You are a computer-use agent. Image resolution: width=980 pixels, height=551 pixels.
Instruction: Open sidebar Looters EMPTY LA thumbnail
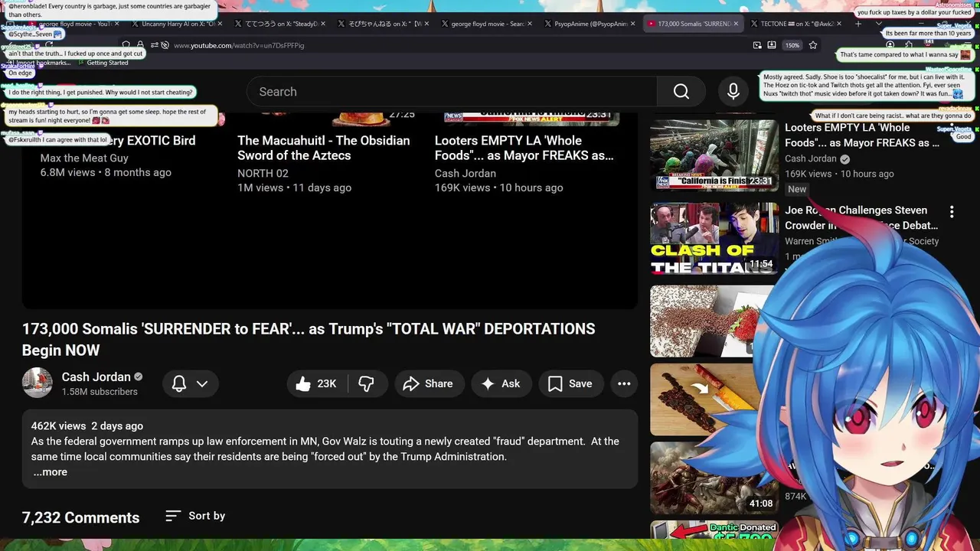click(714, 155)
